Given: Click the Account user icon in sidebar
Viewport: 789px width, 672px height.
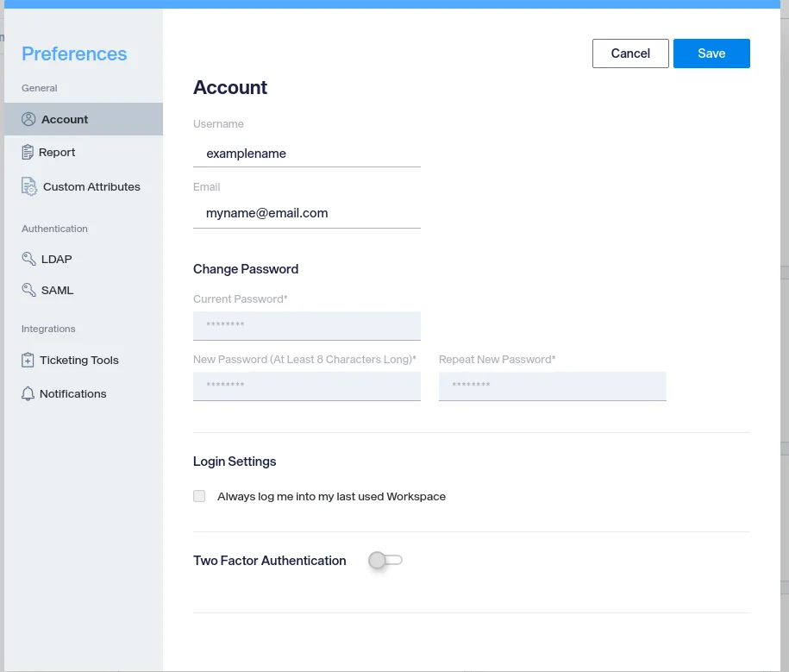Looking at the screenshot, I should pyautogui.click(x=28, y=119).
